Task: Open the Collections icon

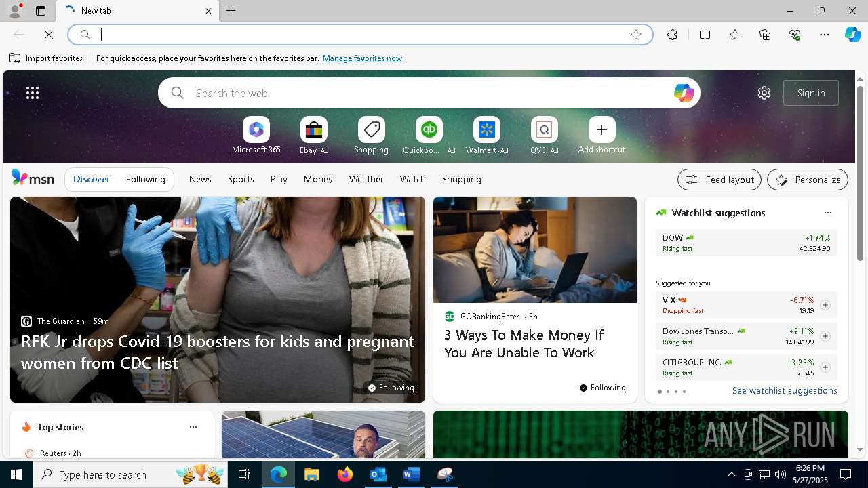Action: tap(765, 35)
